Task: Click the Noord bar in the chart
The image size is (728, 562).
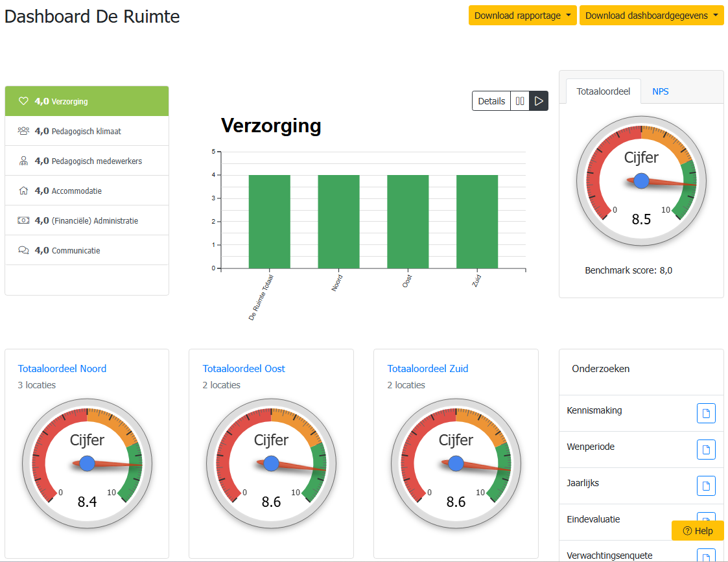Action: coord(338,222)
